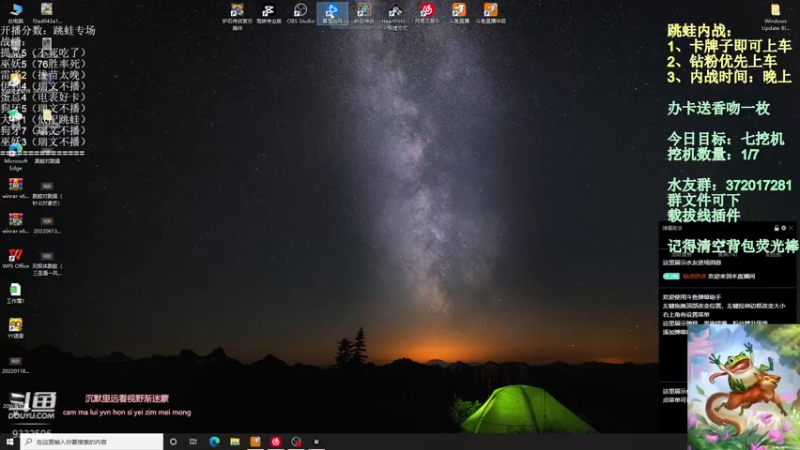Launch the YY语音 desktop shortcut
The image size is (800, 450).
15,328
